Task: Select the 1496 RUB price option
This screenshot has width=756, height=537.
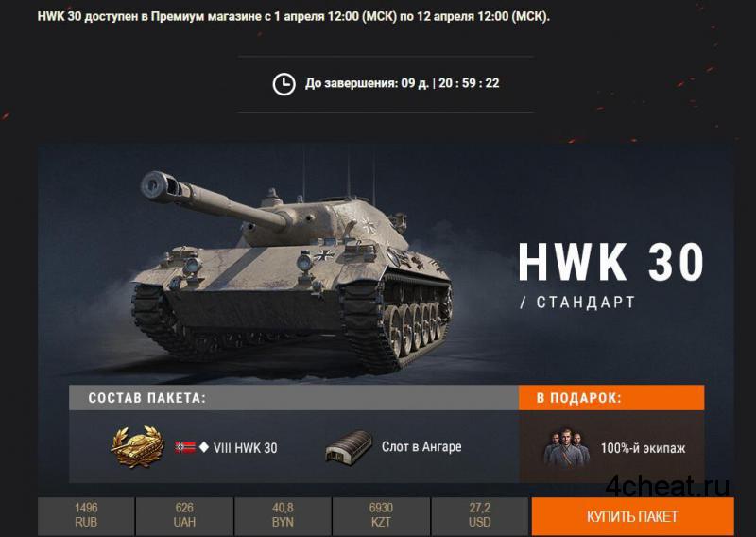Action: 86,516
